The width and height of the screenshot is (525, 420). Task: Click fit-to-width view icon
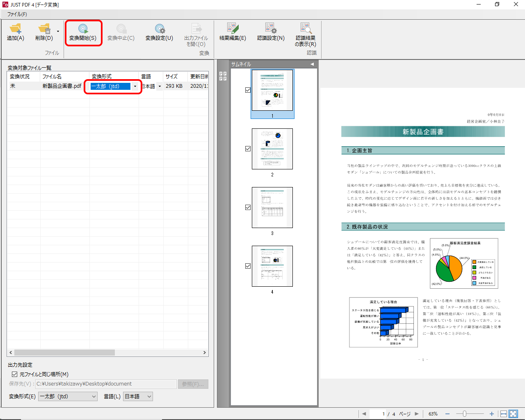pyautogui.click(x=503, y=414)
